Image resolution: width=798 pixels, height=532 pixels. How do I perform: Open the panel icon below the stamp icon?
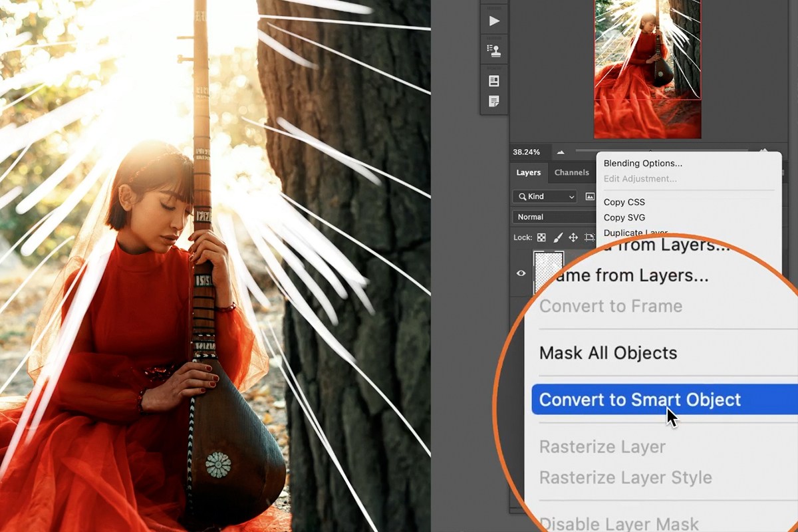click(x=494, y=81)
